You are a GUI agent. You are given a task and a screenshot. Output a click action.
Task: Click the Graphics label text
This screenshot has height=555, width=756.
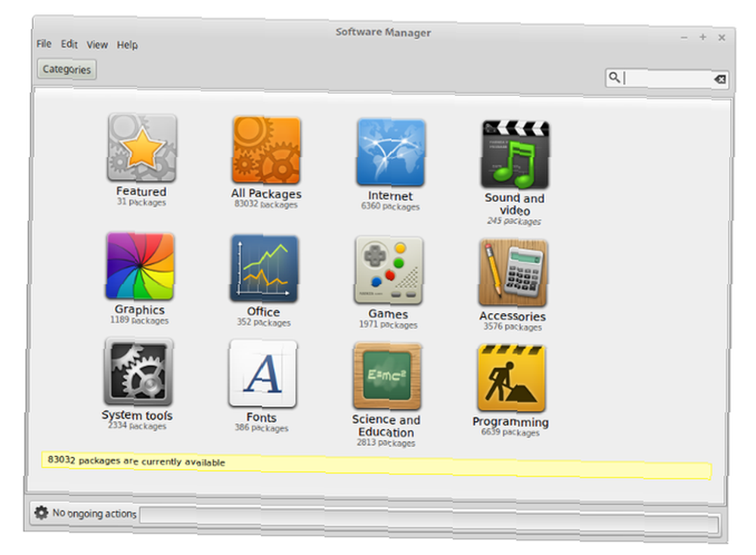[x=139, y=309]
